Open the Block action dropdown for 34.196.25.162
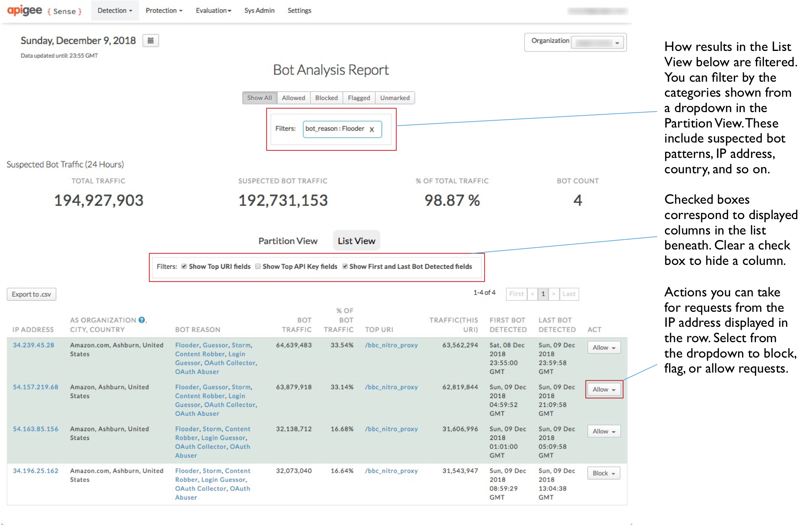 [604, 473]
